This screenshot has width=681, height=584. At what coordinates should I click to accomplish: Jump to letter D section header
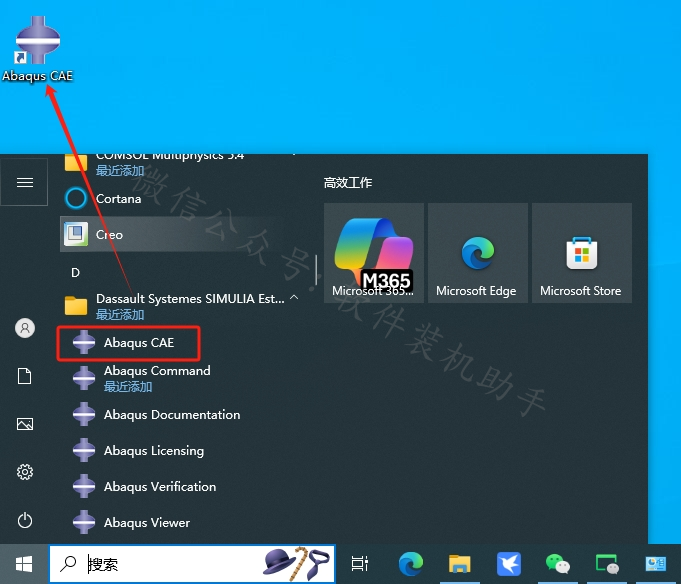tap(75, 273)
